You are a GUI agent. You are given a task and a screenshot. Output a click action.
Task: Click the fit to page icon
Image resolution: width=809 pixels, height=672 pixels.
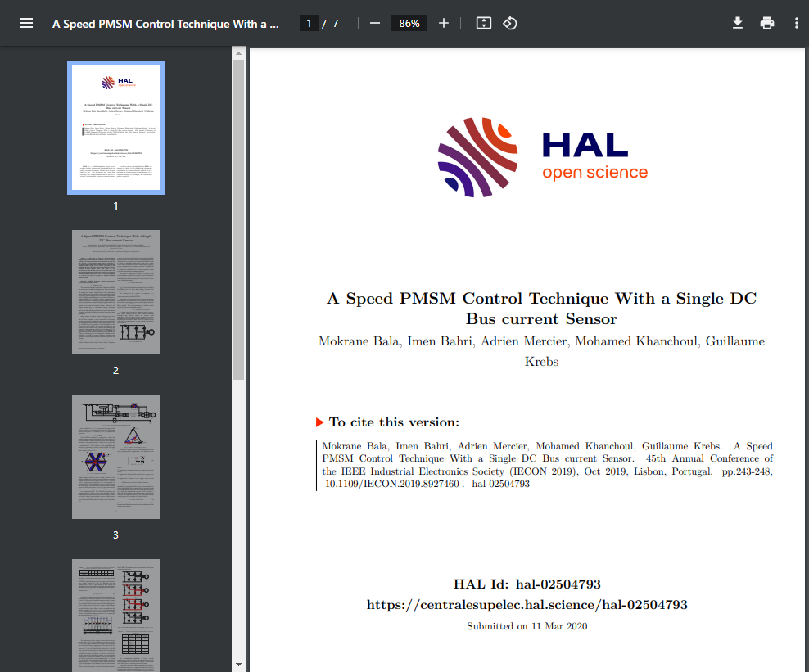(483, 23)
